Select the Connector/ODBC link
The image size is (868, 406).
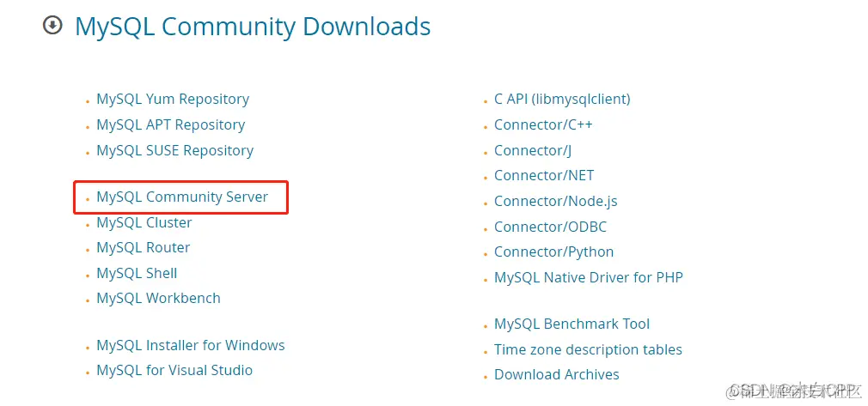[x=550, y=227]
